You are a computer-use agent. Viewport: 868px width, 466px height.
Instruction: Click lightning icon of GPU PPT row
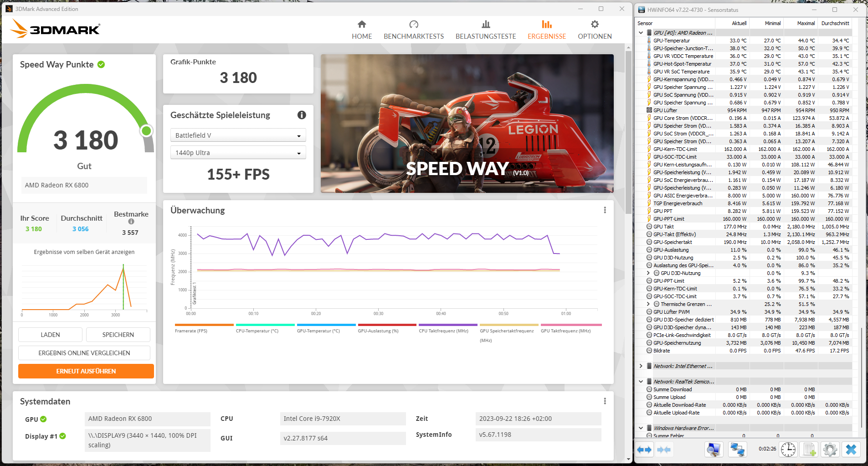tap(649, 211)
